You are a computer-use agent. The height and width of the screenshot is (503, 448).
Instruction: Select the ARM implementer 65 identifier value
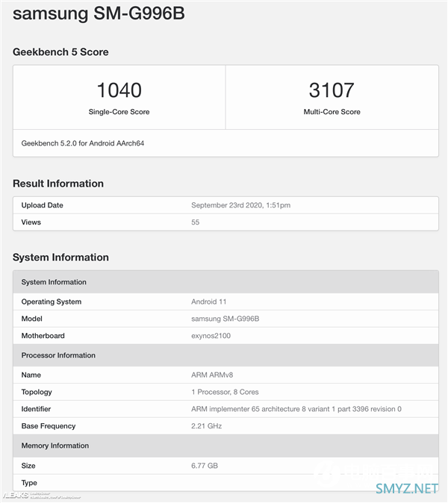click(x=296, y=409)
